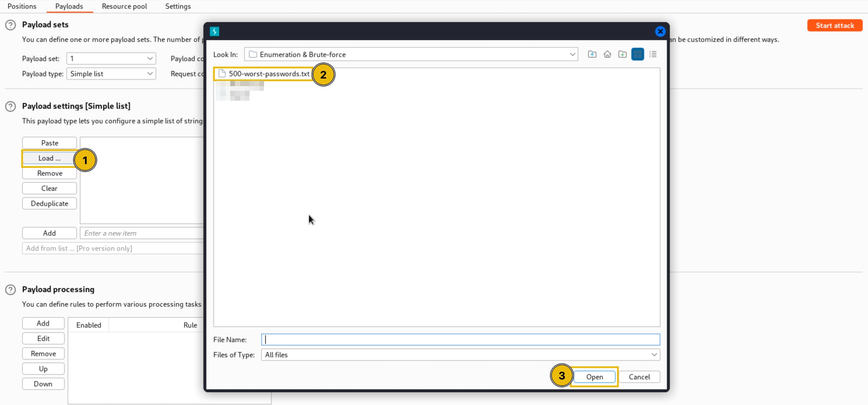Click the Open button in dialog
The image size is (868, 405).
[x=594, y=377]
